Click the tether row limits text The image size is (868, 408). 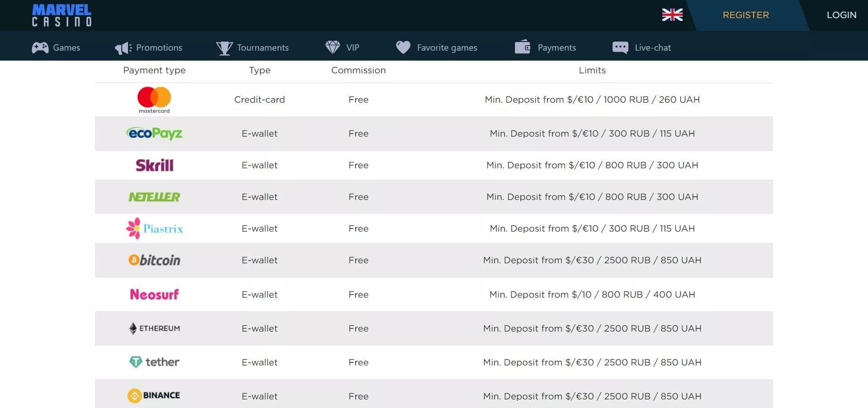(x=592, y=362)
